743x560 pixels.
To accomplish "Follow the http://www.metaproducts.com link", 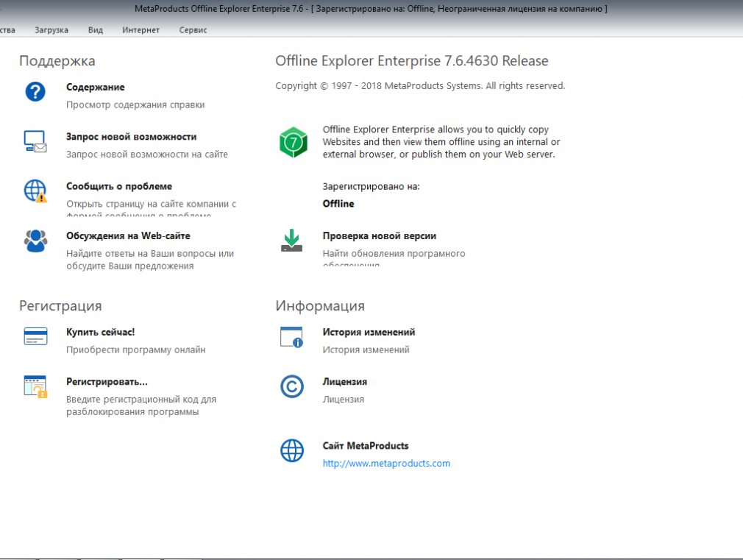I will [x=386, y=464].
